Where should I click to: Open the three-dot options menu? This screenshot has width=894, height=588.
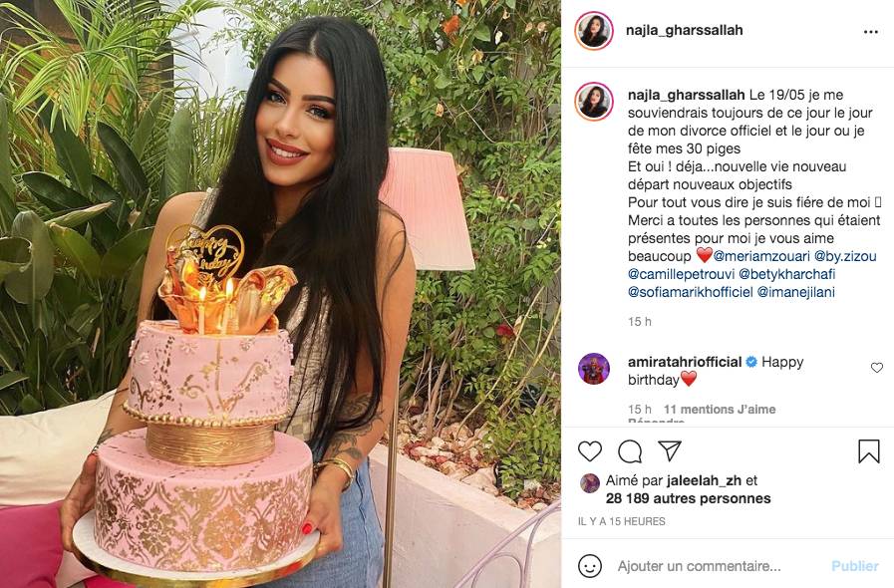coord(871,32)
